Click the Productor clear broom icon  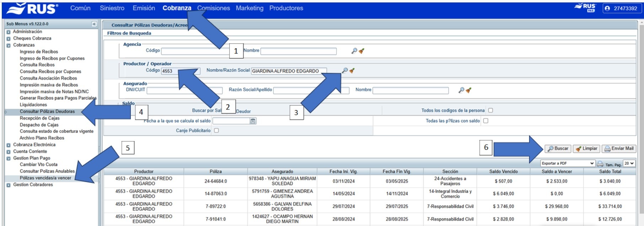click(x=352, y=70)
